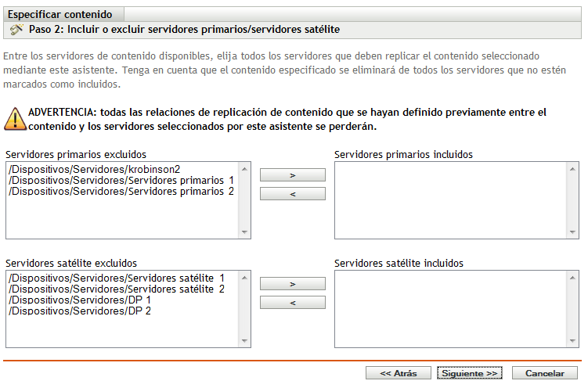Select DP 1 in excluded satellite list
588x388 pixels.
point(79,300)
